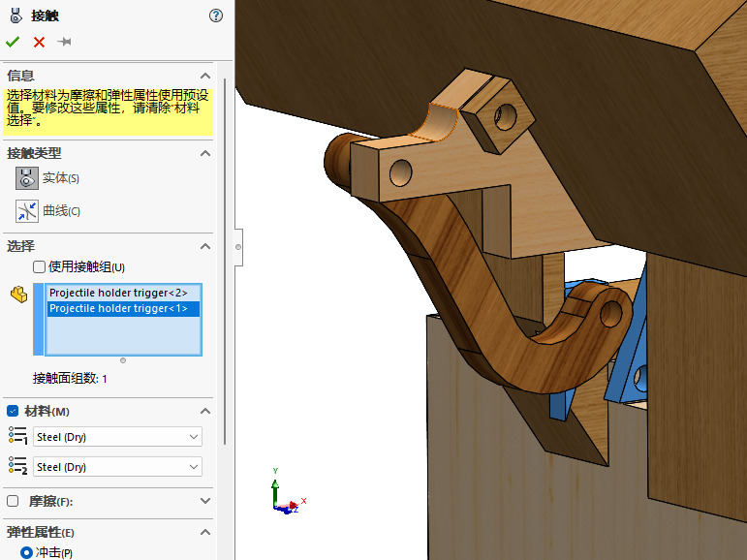Screen dimensions: 747x560
Task: Open help using the question mark icon
Action: click(215, 16)
